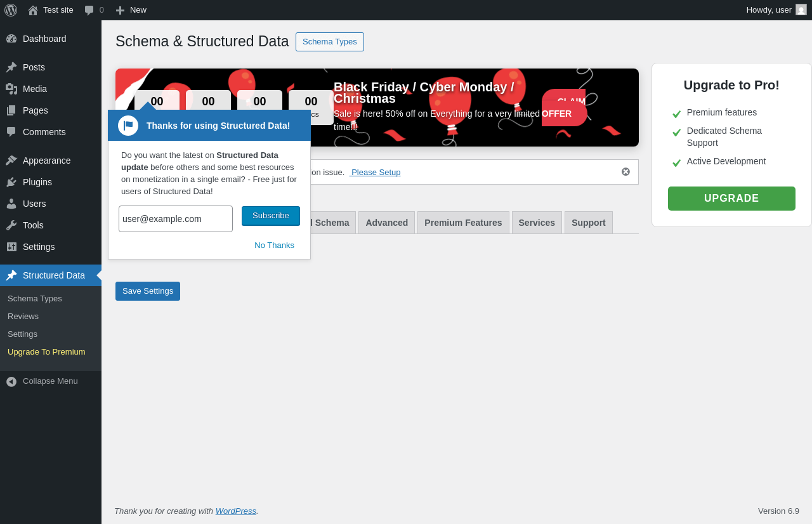The image size is (812, 524).
Task: Select the Support tab
Action: point(588,223)
